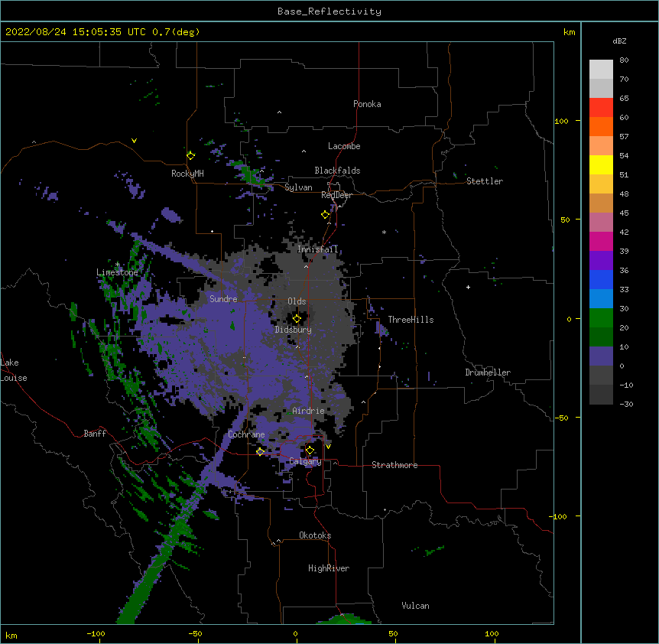This screenshot has height=644, width=659.
Task: Click the Lake Louise label
Action: 14,370
